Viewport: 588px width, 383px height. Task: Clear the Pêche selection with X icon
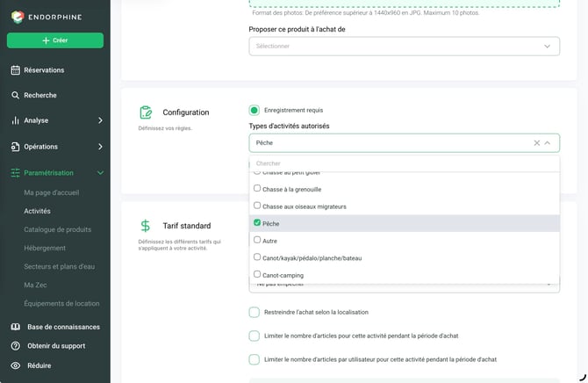(x=536, y=143)
